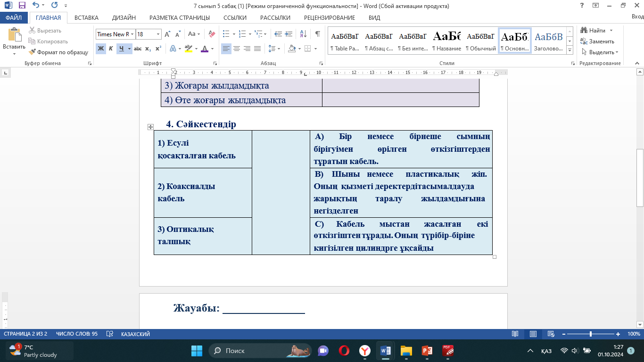Click the yellow text highlight color button
This screenshot has width=644, height=362.
[x=188, y=49]
